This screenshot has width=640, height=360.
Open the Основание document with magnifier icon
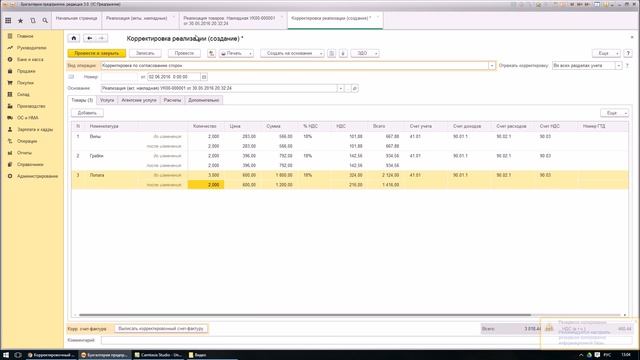pos(355,88)
